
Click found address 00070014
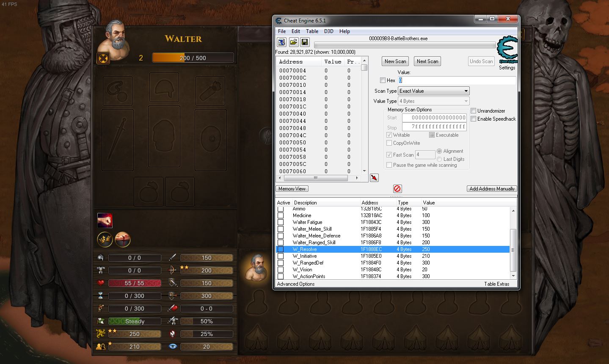292,92
